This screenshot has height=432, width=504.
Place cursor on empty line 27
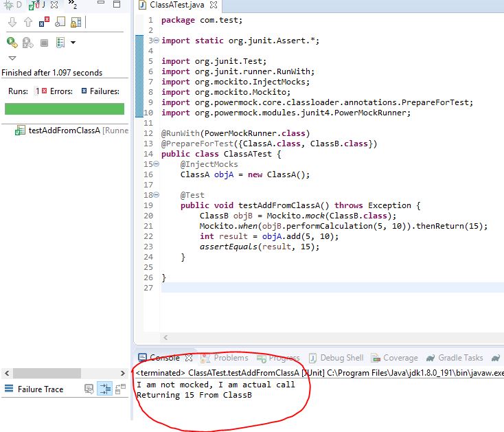pos(332,287)
